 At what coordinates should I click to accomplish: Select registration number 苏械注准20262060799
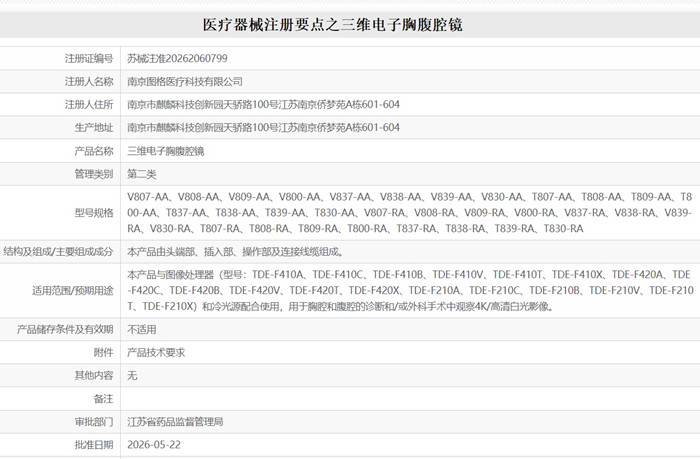(177, 58)
